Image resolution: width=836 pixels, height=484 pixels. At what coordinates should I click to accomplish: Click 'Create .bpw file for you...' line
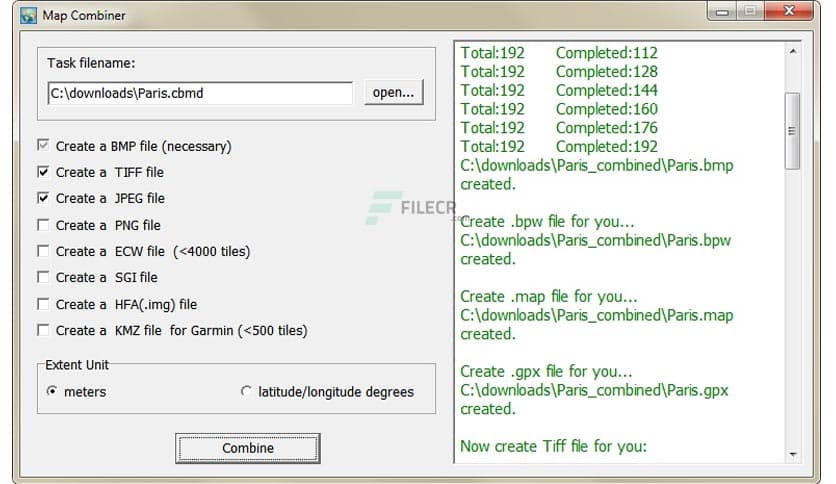click(x=547, y=221)
